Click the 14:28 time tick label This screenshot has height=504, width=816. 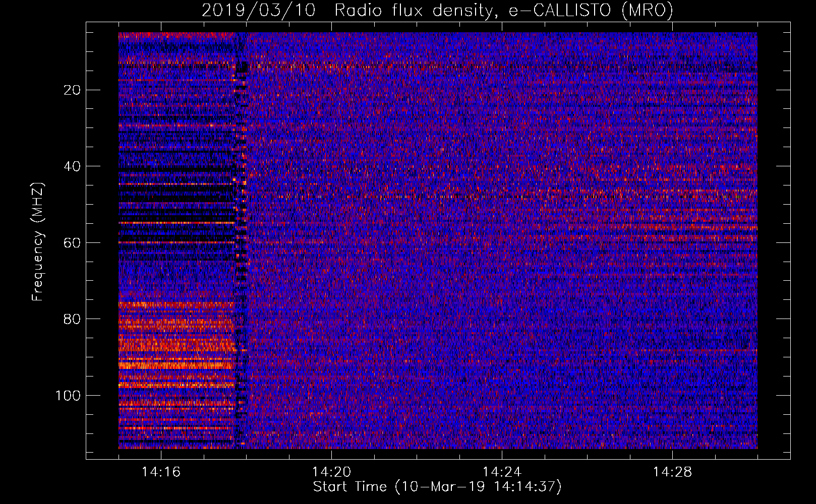click(672, 472)
